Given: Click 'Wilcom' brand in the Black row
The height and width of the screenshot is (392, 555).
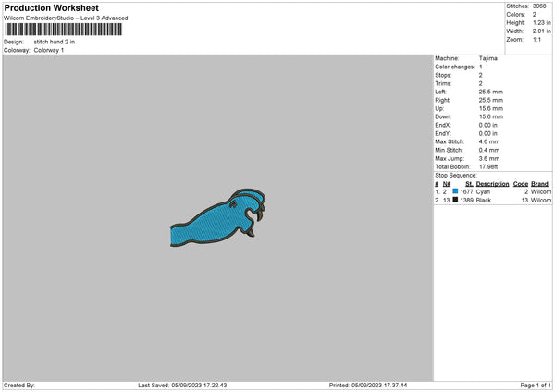Looking at the screenshot, I should 541,201.
